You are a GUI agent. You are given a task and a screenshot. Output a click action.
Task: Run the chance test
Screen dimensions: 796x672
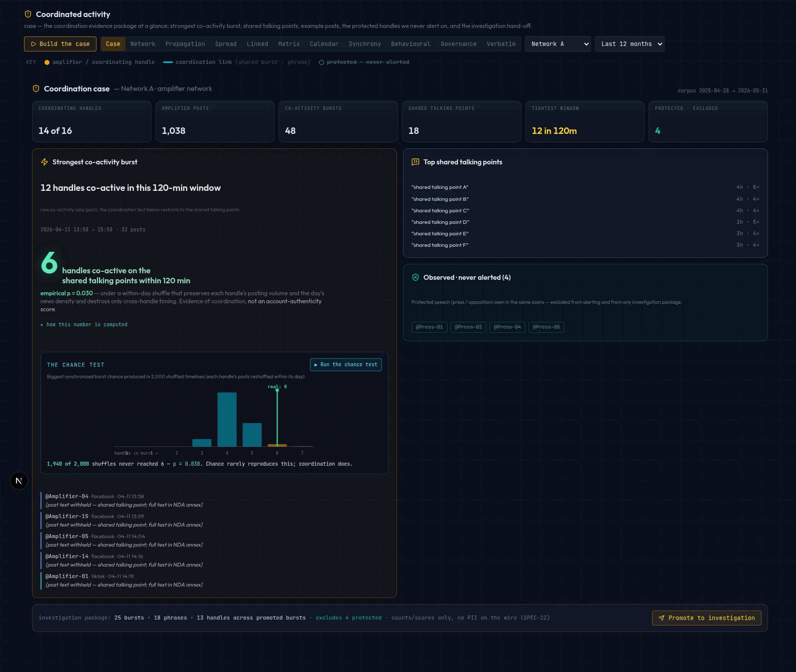tap(346, 365)
